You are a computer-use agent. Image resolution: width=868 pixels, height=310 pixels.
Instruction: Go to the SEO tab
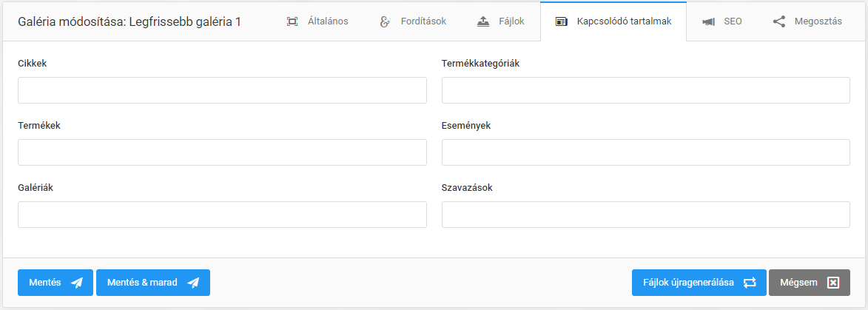coord(722,21)
